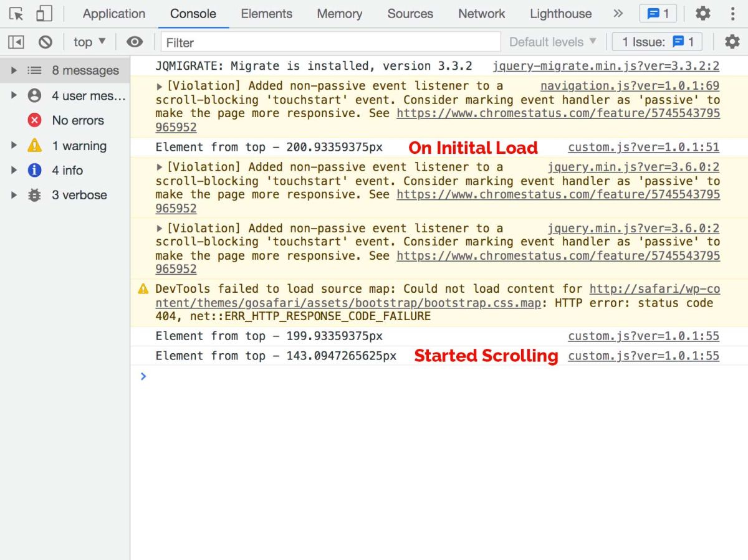This screenshot has width=748, height=560.
Task: Open the Elements tab
Action: tap(266, 14)
